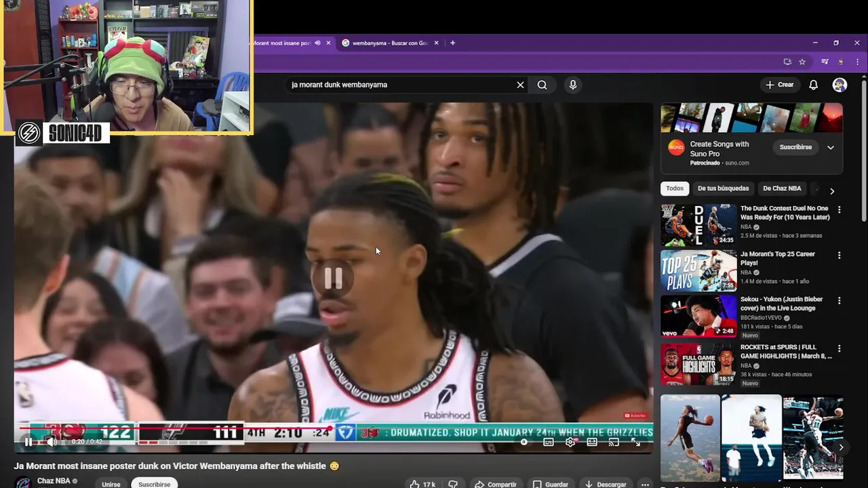Open Chrome three-dot menu
This screenshot has width=868, height=488.
coord(858,62)
